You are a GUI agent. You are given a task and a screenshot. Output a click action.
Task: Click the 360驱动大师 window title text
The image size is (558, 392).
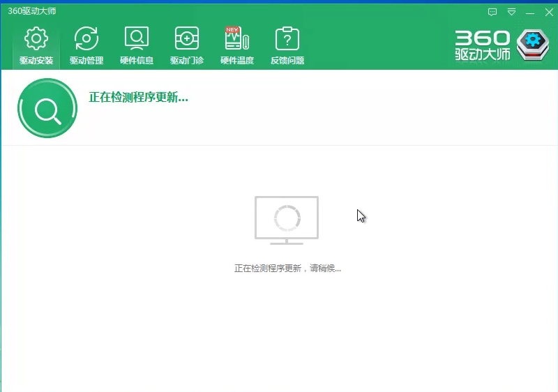[32, 11]
